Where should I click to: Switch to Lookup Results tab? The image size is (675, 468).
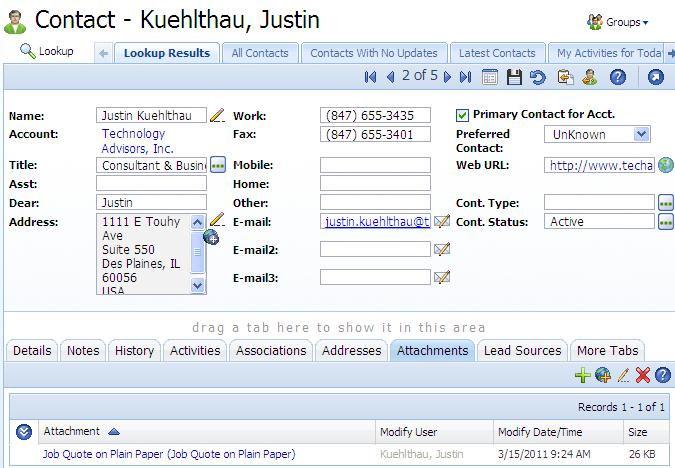pos(167,53)
